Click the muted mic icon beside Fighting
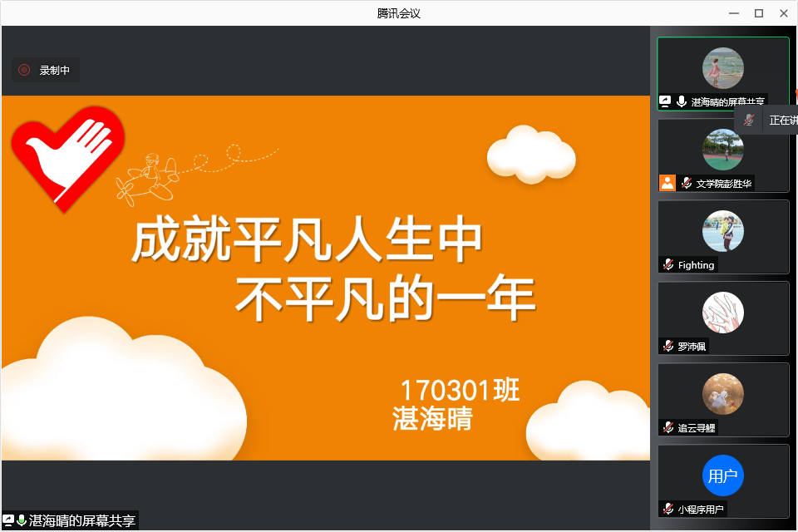 (x=667, y=264)
